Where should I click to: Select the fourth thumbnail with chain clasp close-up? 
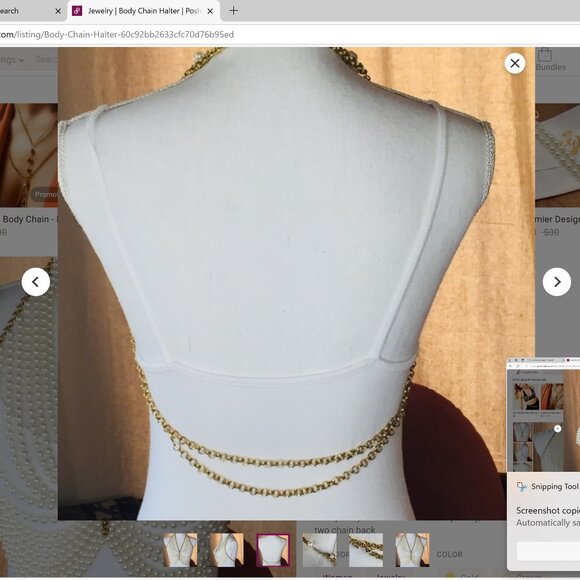pyautogui.click(x=319, y=549)
